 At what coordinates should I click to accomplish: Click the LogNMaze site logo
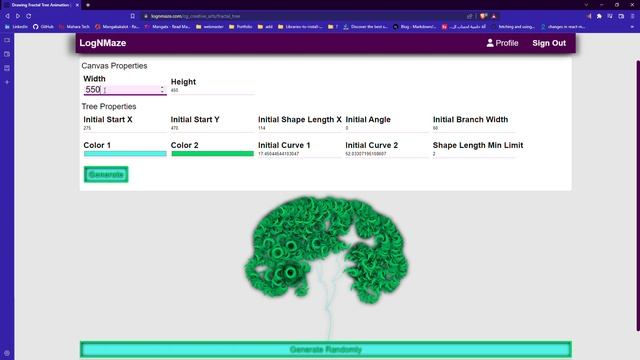(x=103, y=43)
